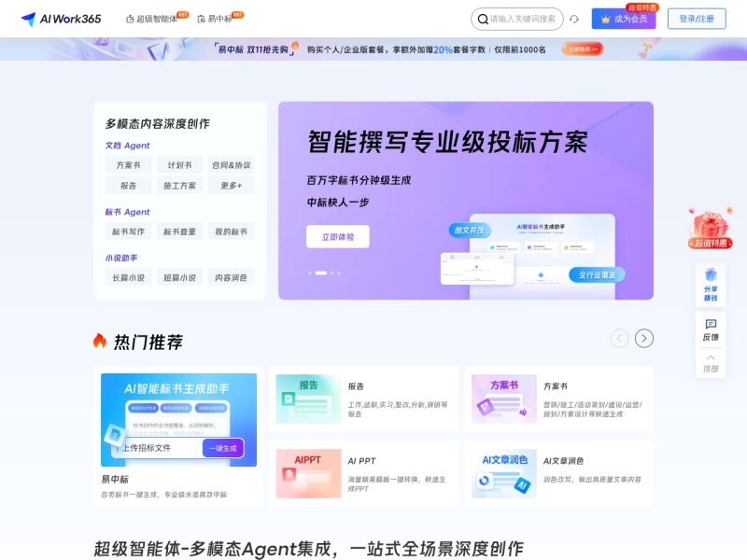Select 方案书 under 文档 Agent
Viewport: 747px width, 560px height.
coord(128,165)
